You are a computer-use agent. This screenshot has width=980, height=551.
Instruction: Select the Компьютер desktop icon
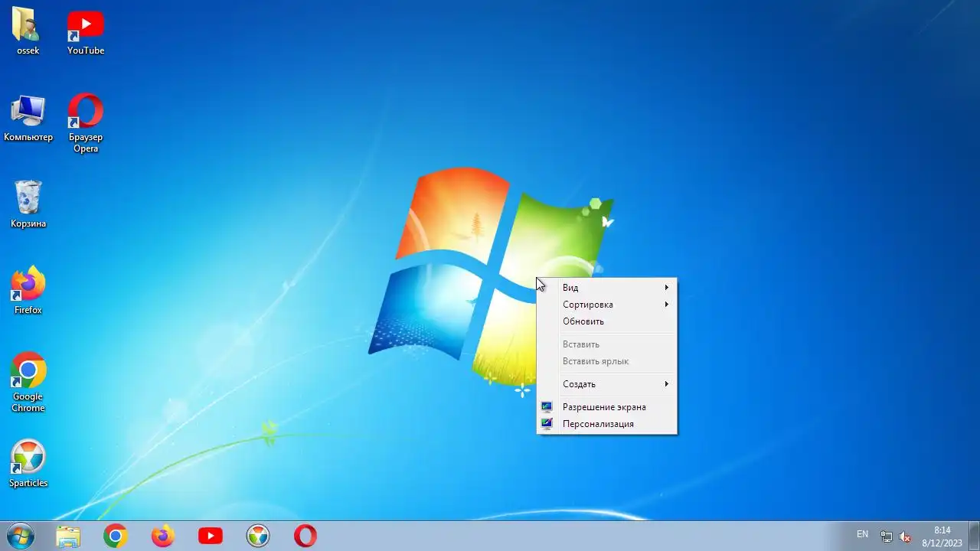tap(28, 119)
